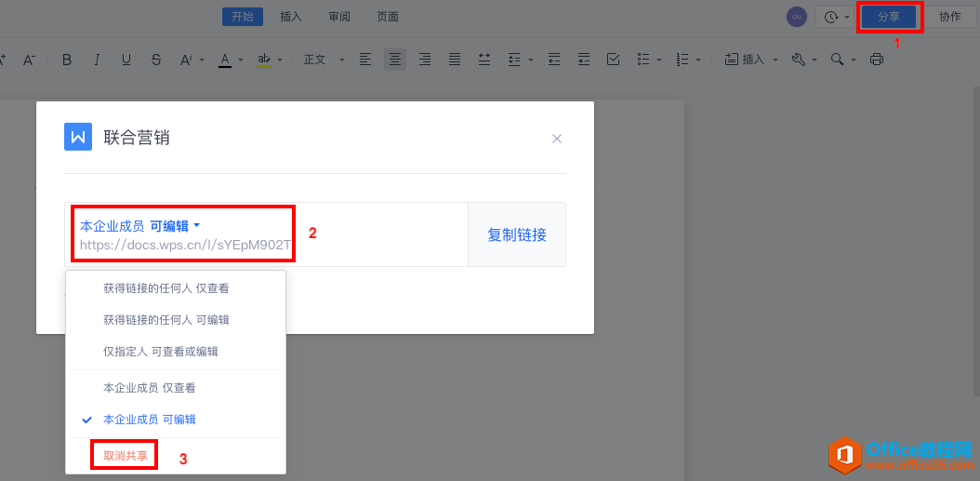The height and width of the screenshot is (481, 980).
Task: Click the vertical scrollbar on the right
Action: click(975, 241)
